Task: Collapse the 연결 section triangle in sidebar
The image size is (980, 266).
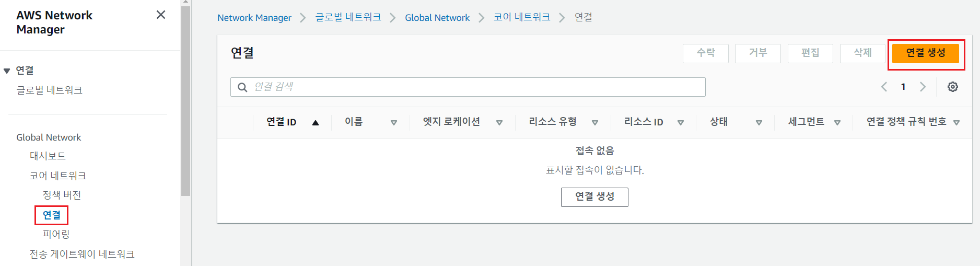Action: (7, 71)
